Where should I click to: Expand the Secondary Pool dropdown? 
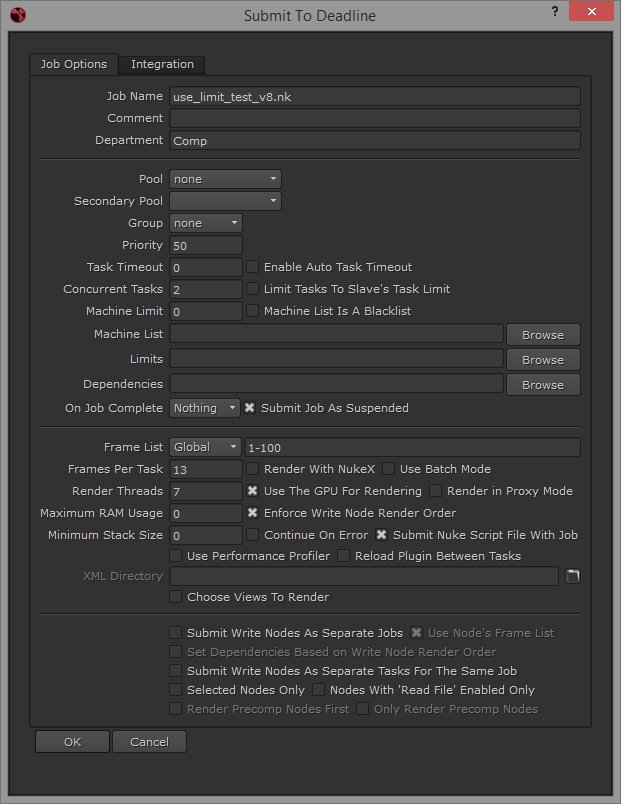pyautogui.click(x=225, y=201)
